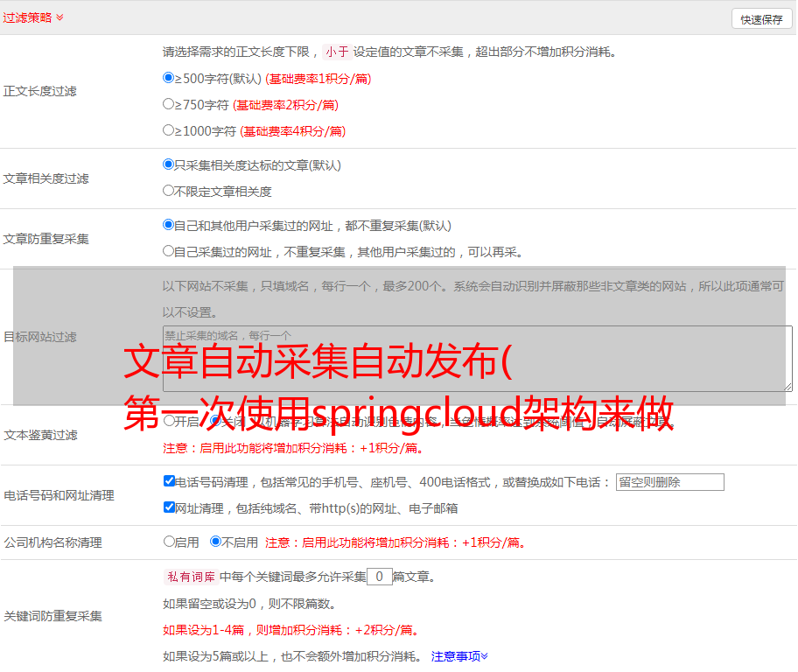Screen dimensions: 798x672
Task: Click the 如果留空或设为0，则不限篇数 text
Action: [250, 604]
